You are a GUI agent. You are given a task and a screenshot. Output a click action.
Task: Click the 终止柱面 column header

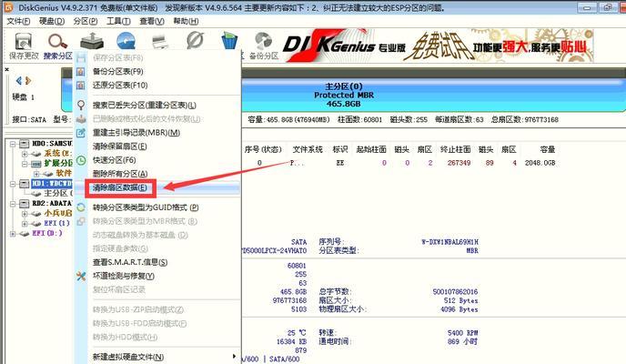pyautogui.click(x=456, y=149)
